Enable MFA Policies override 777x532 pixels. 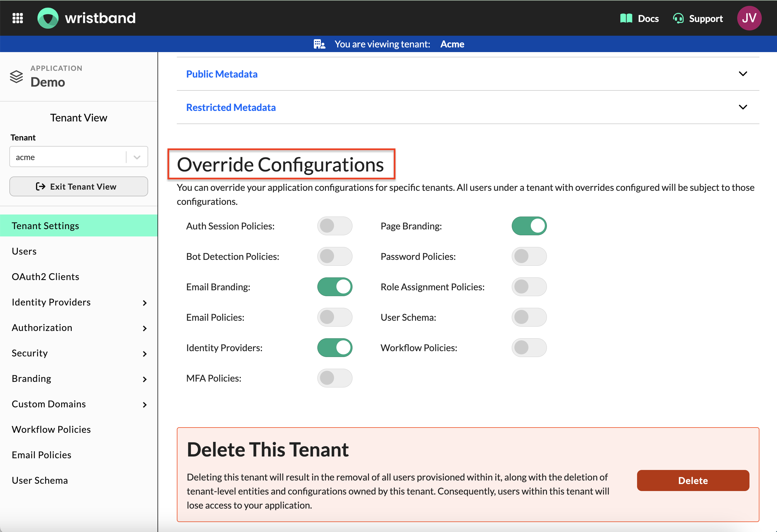335,378
